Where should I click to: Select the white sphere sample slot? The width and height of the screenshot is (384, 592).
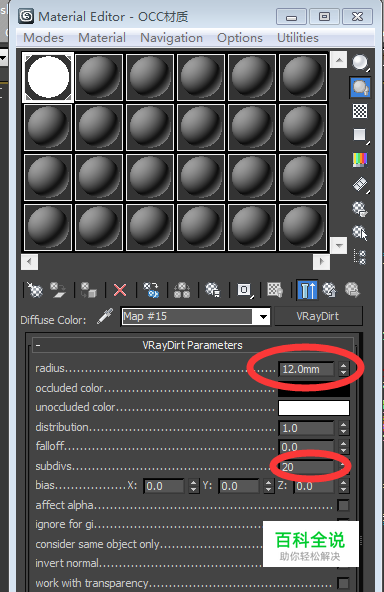point(48,77)
